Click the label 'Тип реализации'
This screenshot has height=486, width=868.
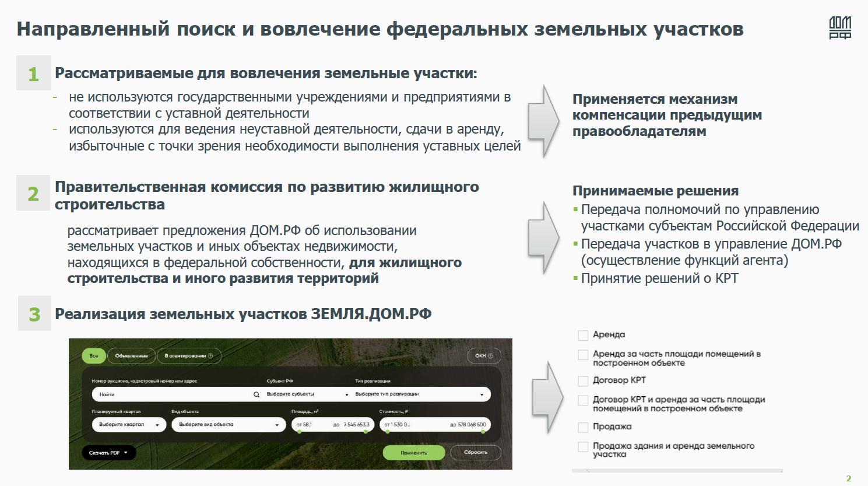[372, 381]
